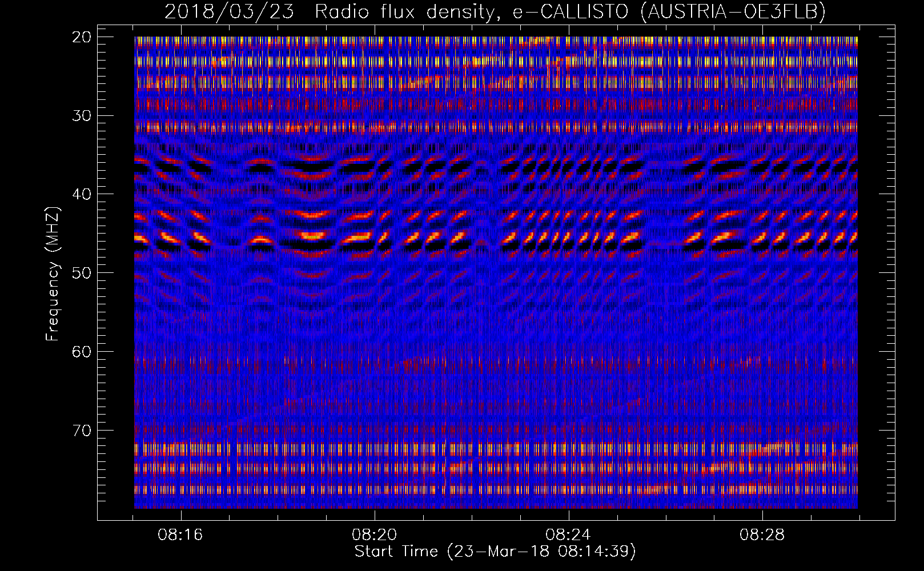Click the 'Frequency (MHZ)' axis label
Image resolution: width=924 pixels, height=571 pixels.
pos(53,274)
